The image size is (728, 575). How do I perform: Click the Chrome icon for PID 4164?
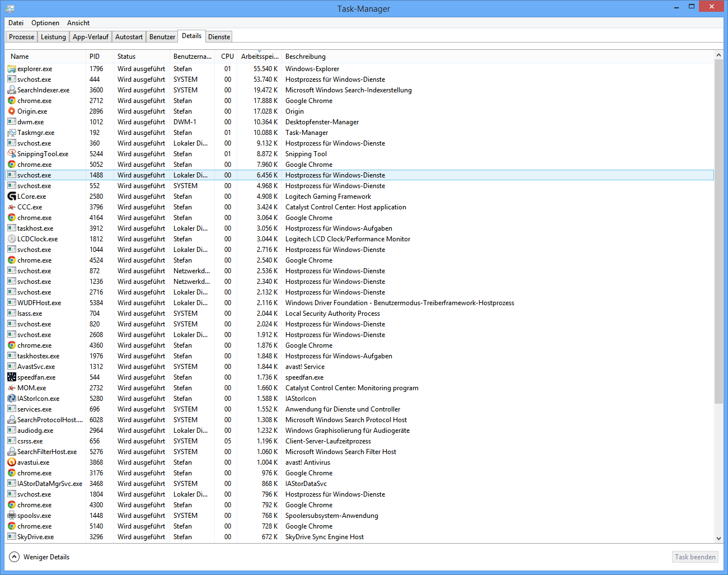pos(12,218)
